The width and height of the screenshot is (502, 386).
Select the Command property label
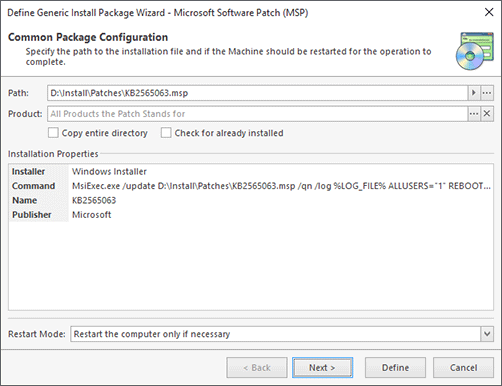pos(33,186)
